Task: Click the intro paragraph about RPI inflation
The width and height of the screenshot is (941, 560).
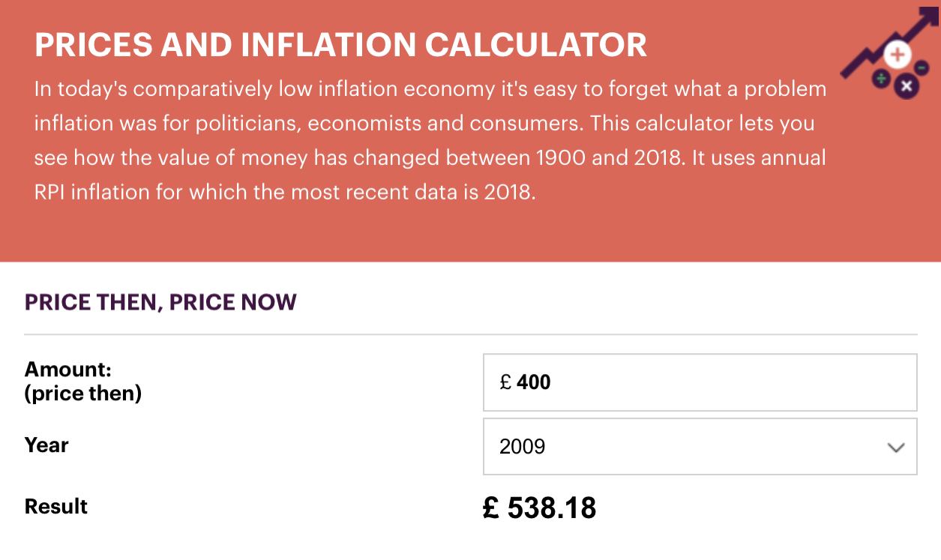Action: pos(430,141)
